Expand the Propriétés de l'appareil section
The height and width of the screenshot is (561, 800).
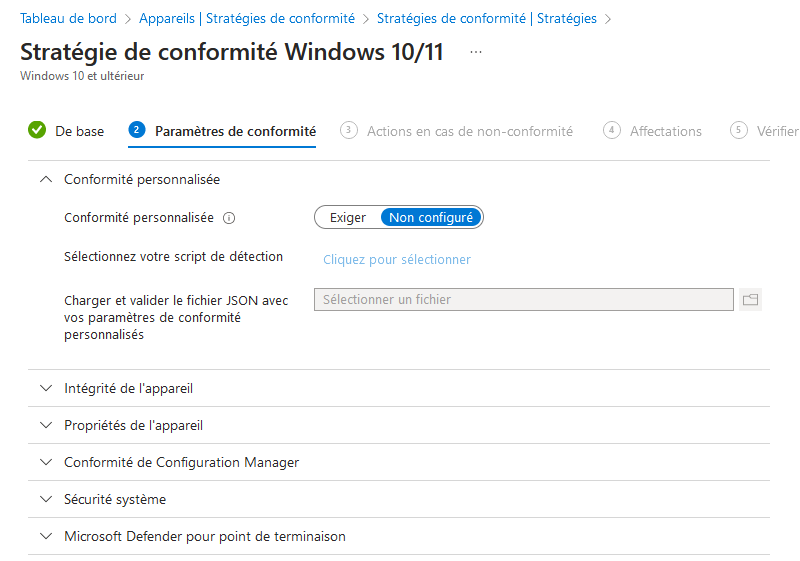pos(45,425)
